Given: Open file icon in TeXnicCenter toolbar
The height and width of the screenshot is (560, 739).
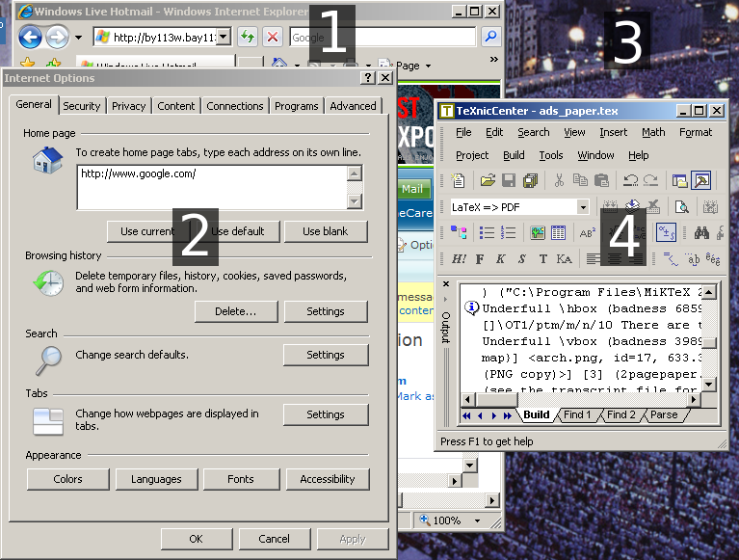Looking at the screenshot, I should pos(488,180).
